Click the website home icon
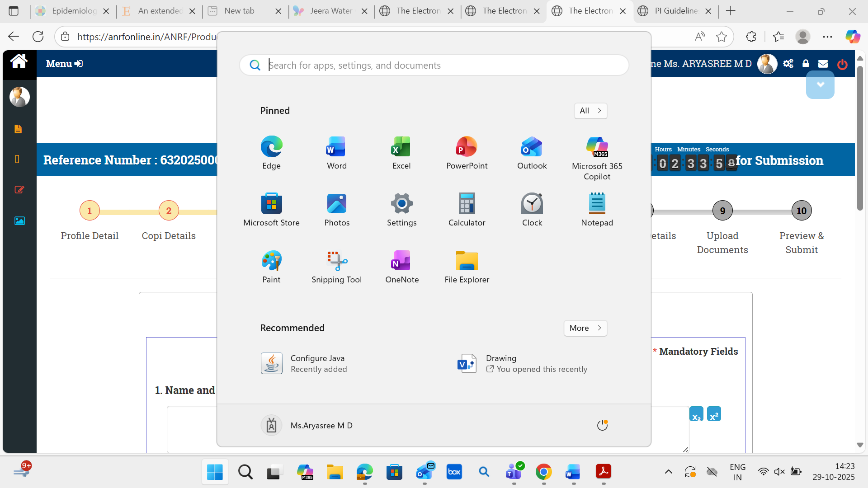868x488 pixels. point(19,61)
